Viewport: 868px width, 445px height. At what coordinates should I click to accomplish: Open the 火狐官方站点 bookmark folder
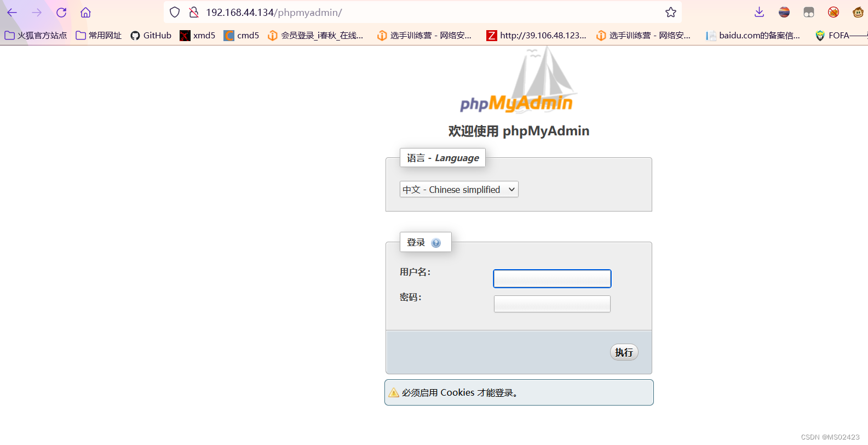[x=36, y=35]
